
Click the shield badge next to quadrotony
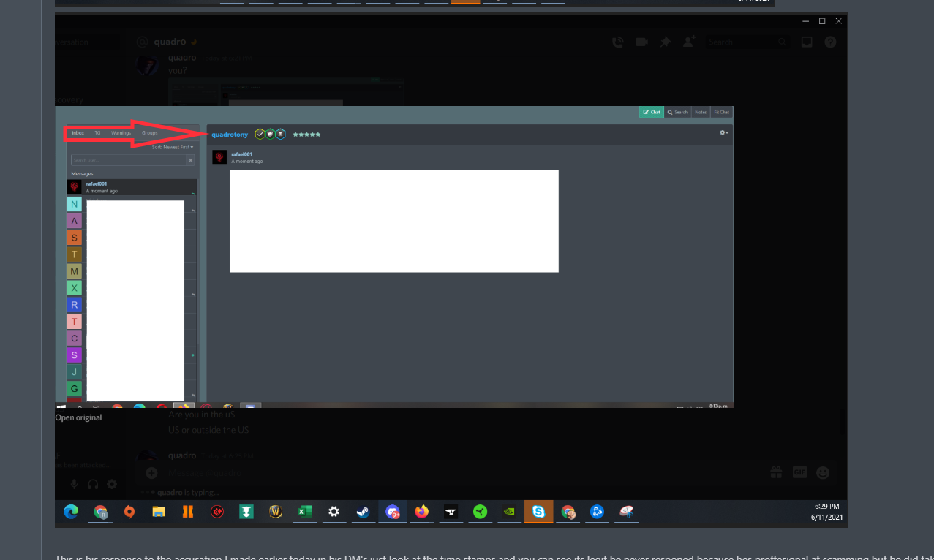(270, 134)
